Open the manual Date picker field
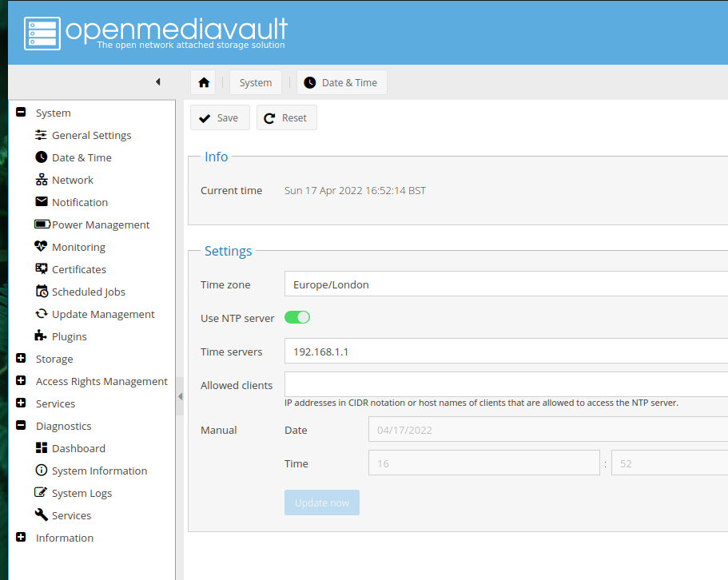The image size is (728, 580). 548,429
